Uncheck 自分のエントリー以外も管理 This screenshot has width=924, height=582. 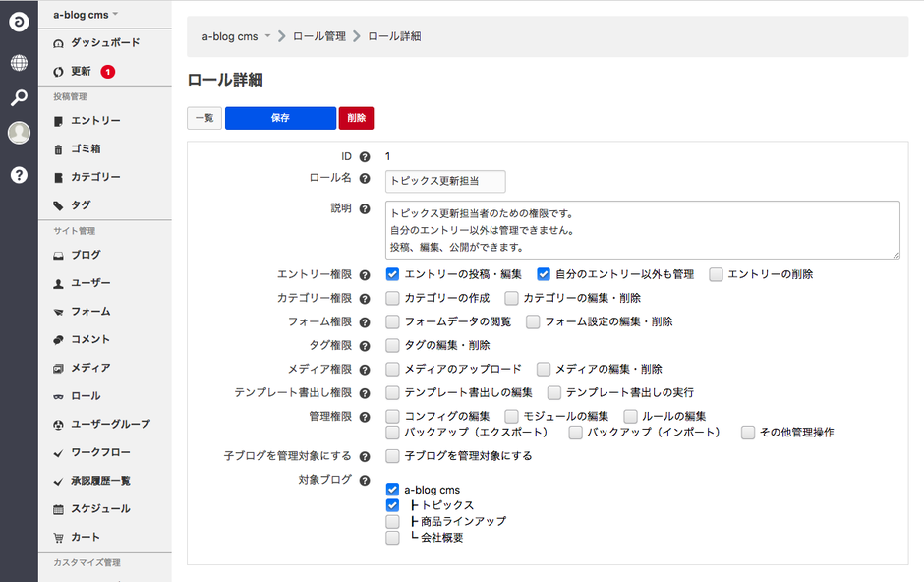(544, 274)
